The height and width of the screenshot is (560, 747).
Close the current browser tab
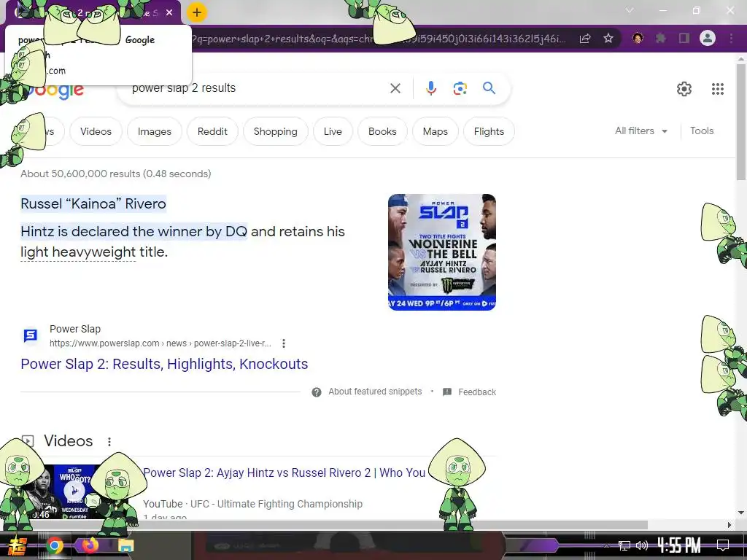tap(169, 13)
